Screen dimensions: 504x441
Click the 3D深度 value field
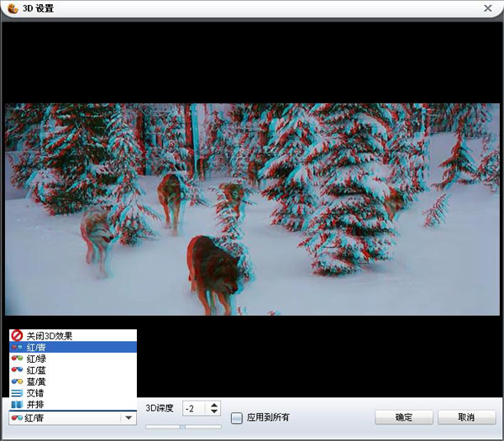[x=196, y=408]
